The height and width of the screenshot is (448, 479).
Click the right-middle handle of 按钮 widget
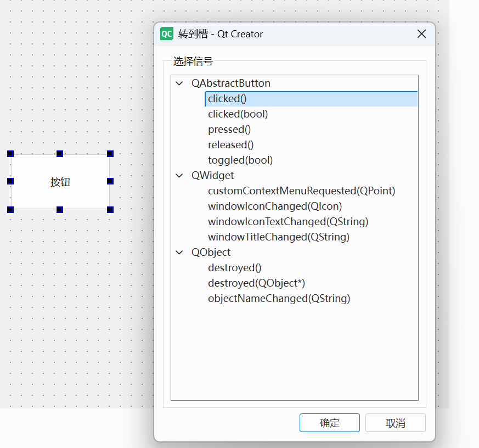tap(110, 181)
